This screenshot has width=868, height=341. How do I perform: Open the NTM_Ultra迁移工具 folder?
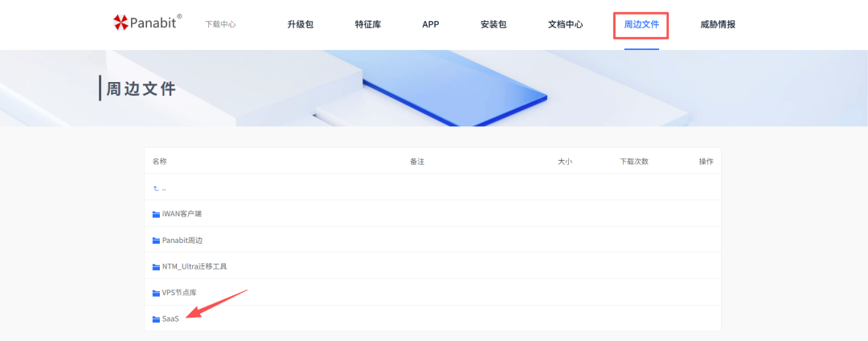[x=194, y=267]
